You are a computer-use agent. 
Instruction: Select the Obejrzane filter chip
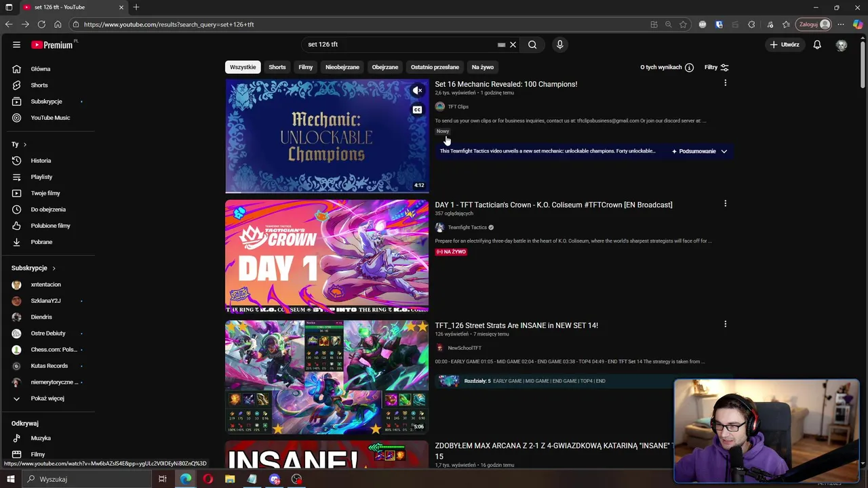click(385, 67)
